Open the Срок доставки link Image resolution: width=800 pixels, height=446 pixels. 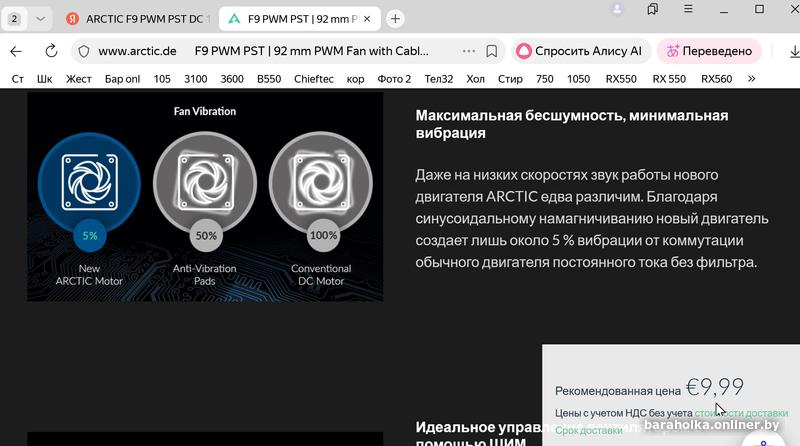point(589,431)
